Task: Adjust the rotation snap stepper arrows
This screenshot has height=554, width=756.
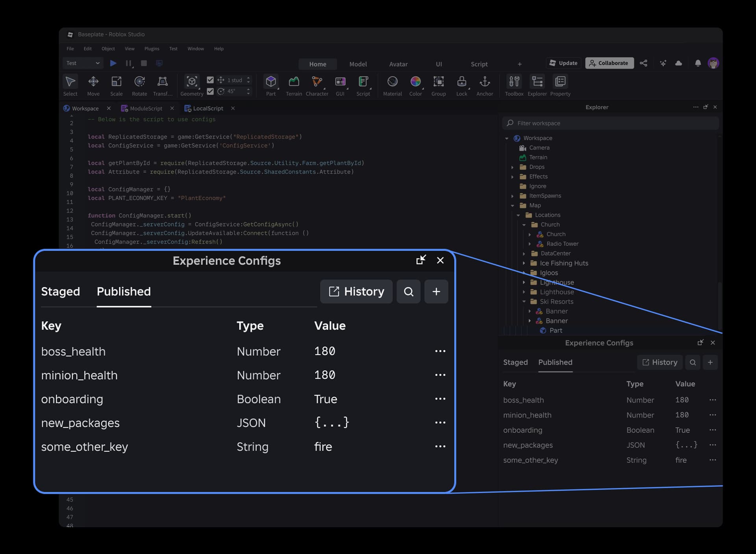Action: click(x=248, y=92)
